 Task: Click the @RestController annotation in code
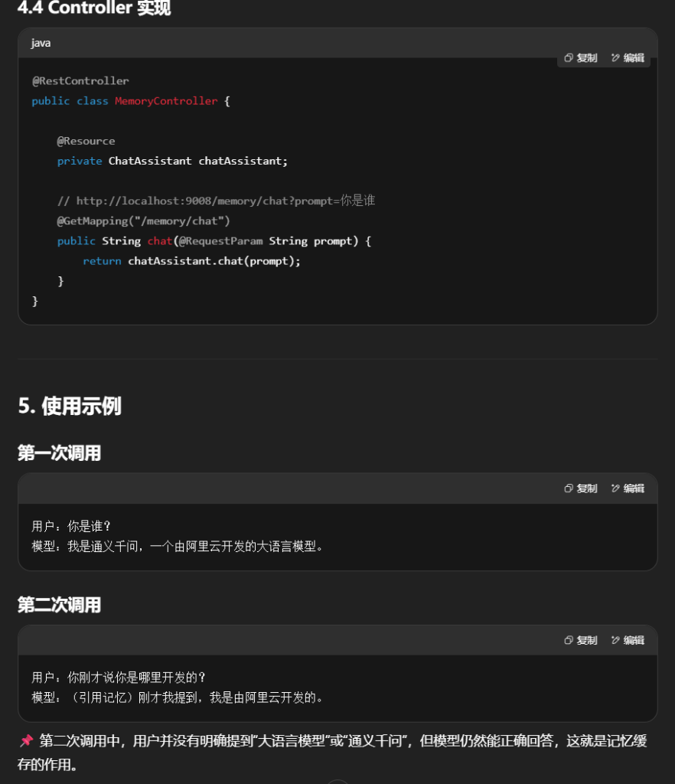[x=80, y=81]
